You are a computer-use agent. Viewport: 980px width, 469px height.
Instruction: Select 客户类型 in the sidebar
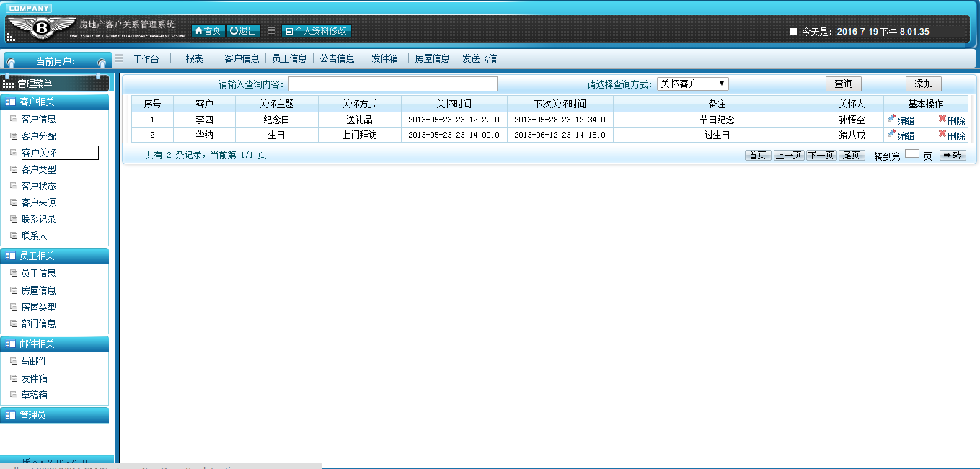39,169
